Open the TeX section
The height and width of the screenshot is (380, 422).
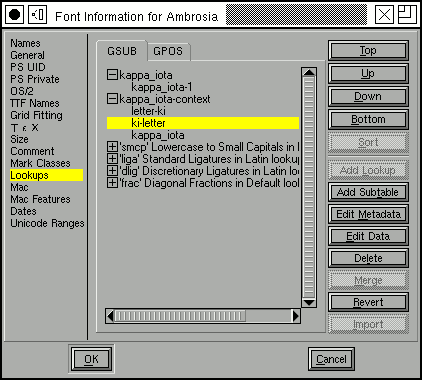click(x=25, y=127)
